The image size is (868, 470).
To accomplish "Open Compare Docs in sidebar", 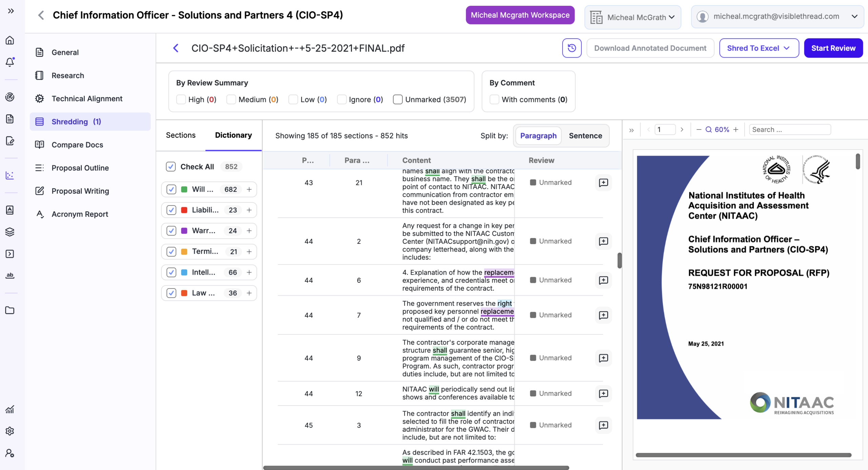I will click(90, 145).
